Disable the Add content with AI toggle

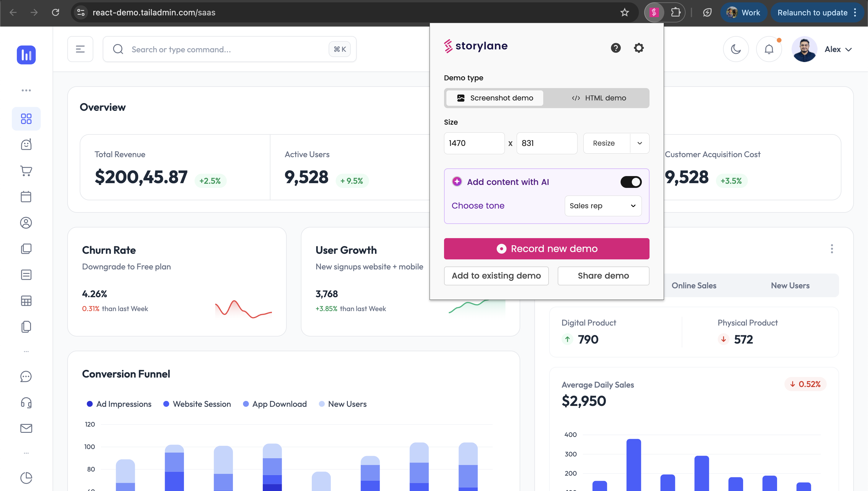coord(631,182)
